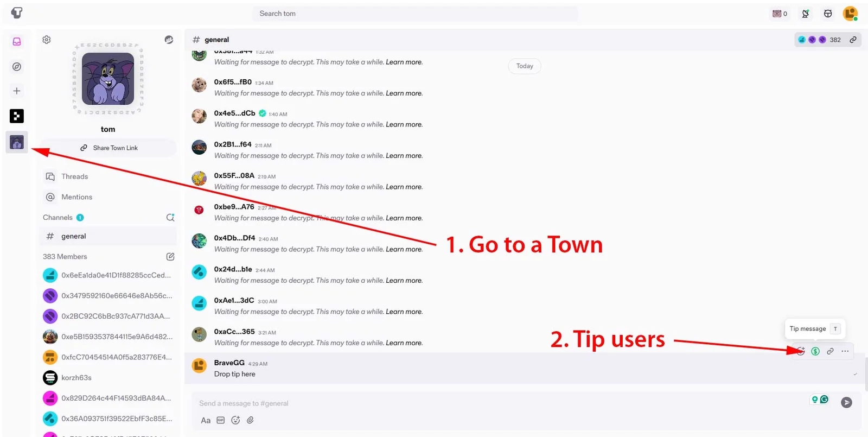The height and width of the screenshot is (437, 868).
Task: Click Learn more in 0x55F...08A's message
Action: click(404, 187)
